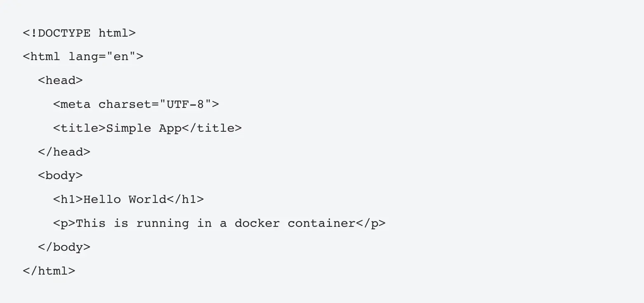Click the DOCTYPE declaration line
The width and height of the screenshot is (644, 303).
pos(79,33)
